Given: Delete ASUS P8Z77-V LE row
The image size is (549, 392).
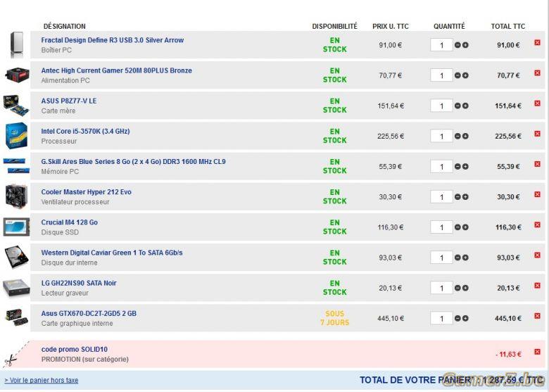Looking at the screenshot, I should (x=537, y=103).
